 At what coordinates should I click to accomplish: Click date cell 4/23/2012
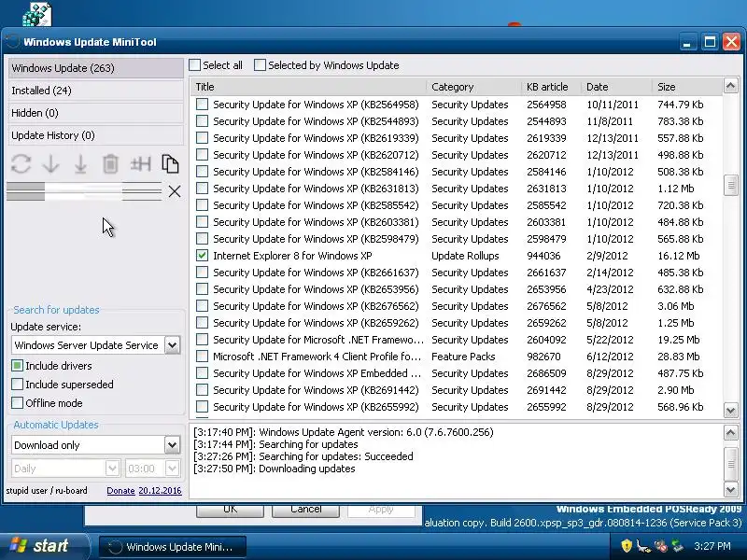click(x=611, y=289)
